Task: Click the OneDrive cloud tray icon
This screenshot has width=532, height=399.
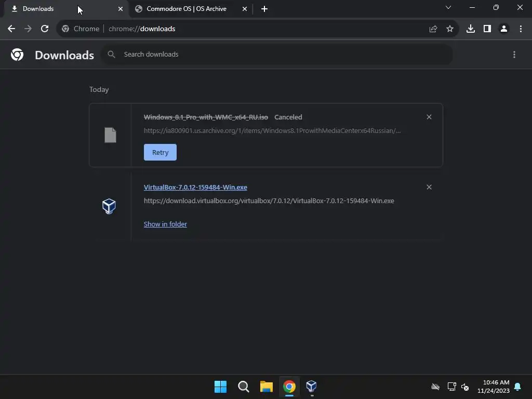Action: (435, 387)
